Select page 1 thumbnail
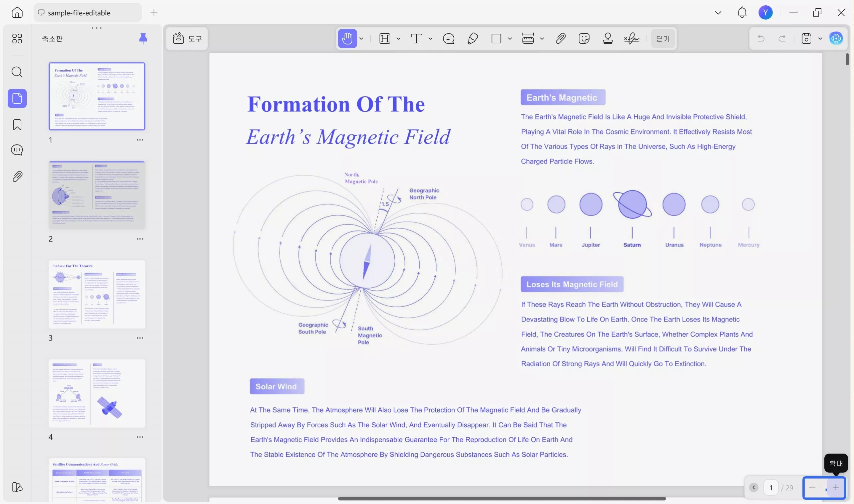The height and width of the screenshot is (504, 854). point(97,96)
